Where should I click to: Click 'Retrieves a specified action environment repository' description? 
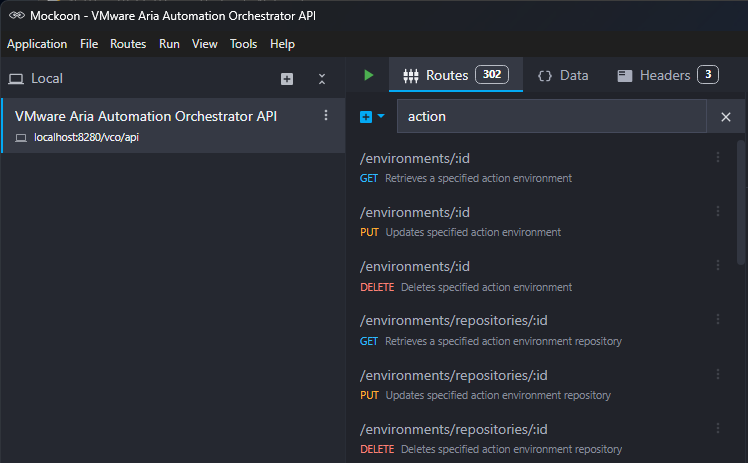click(503, 341)
